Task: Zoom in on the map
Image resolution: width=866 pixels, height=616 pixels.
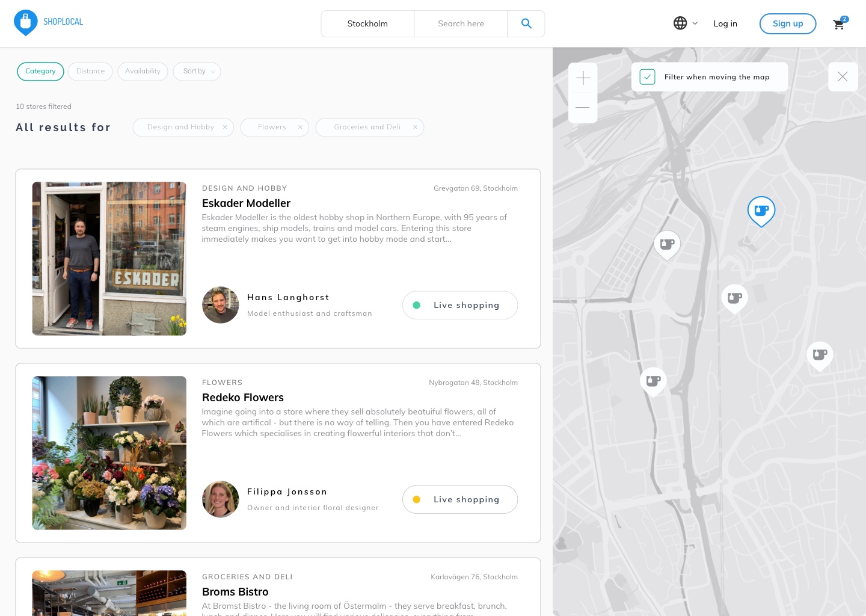Action: click(x=583, y=78)
